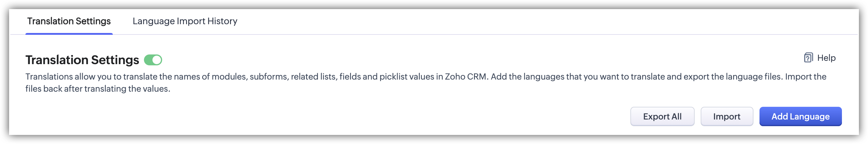This screenshot has height=144, width=868.
Task: Click the Export All button
Action: pos(662,116)
